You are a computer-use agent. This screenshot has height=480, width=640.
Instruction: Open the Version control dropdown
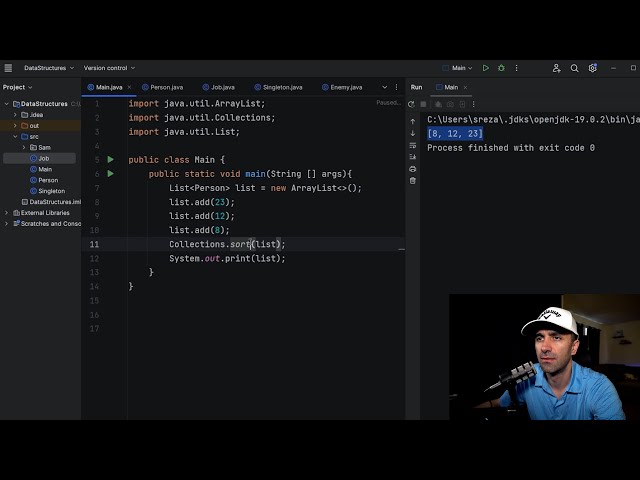click(x=109, y=68)
